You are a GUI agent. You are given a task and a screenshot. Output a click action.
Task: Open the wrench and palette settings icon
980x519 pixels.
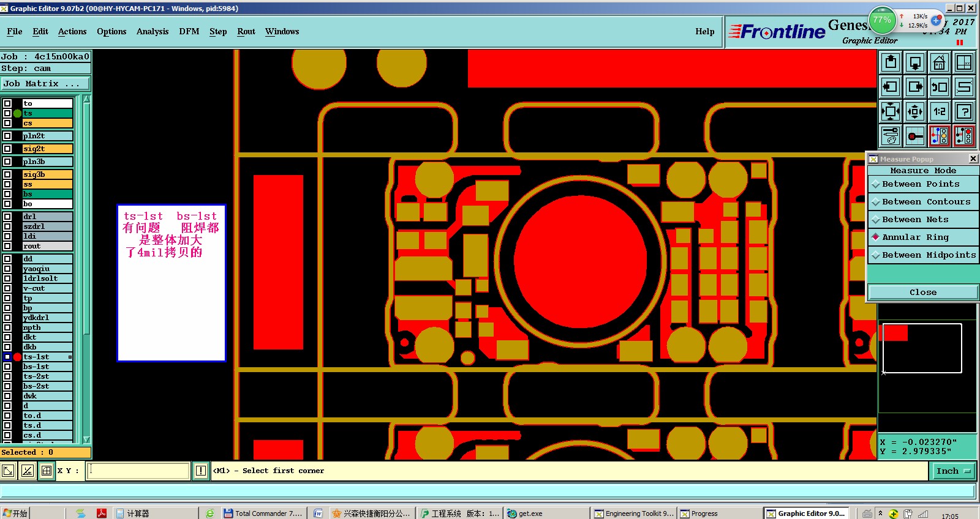[891, 136]
